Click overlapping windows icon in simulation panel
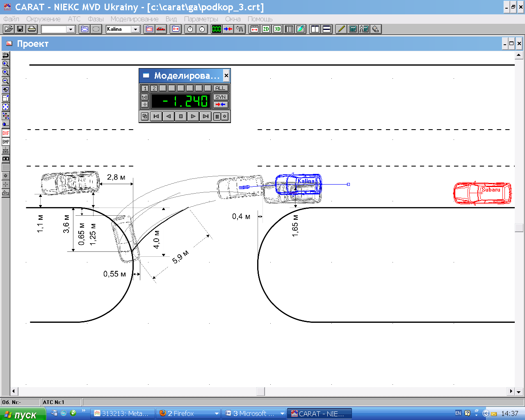The height and width of the screenshot is (420, 525). tap(145, 116)
